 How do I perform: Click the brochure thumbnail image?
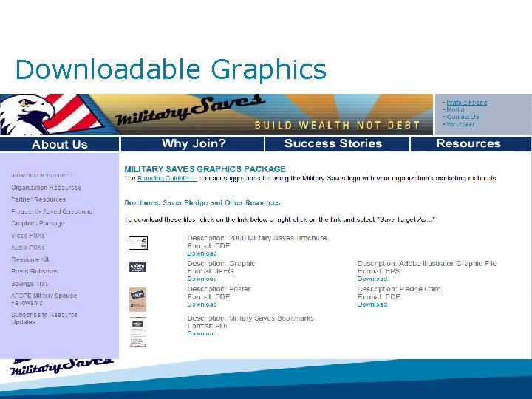point(138,243)
